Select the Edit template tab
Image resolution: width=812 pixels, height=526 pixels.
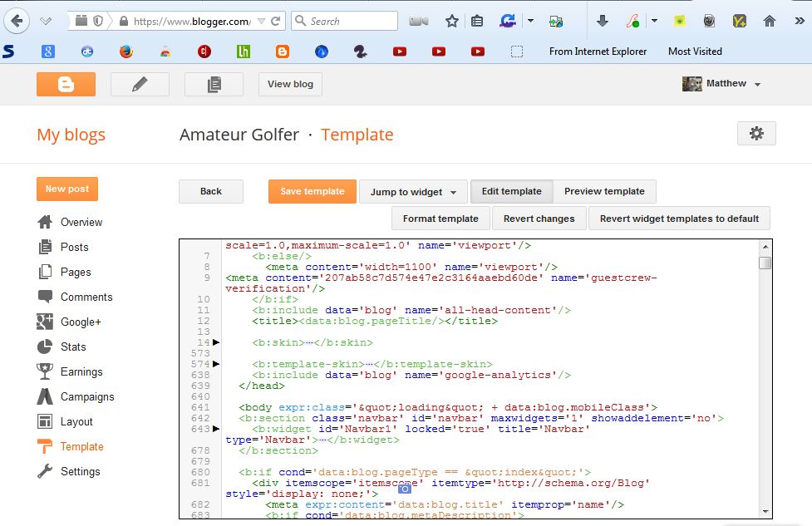(x=511, y=191)
